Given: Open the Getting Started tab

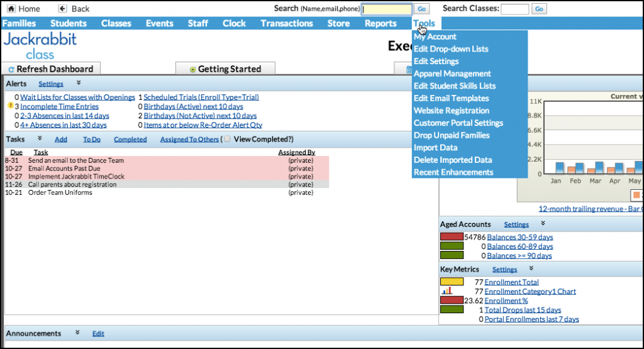Looking at the screenshot, I should point(225,69).
